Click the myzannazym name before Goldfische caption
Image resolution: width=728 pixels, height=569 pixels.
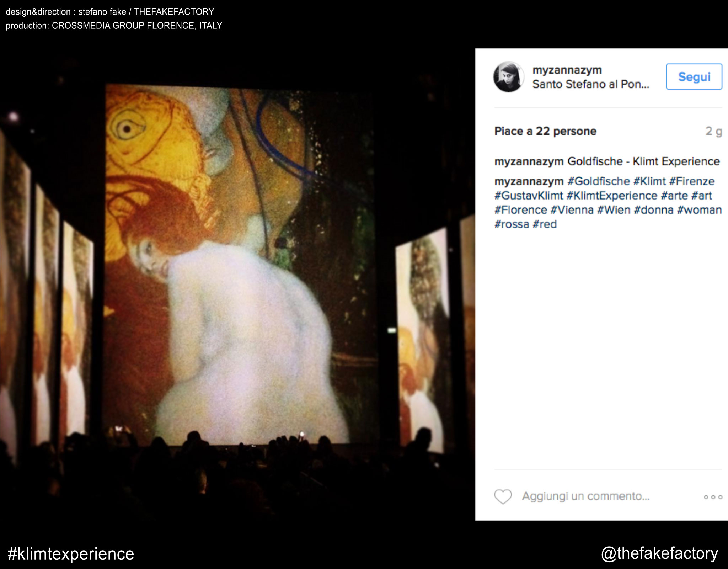pyautogui.click(x=529, y=161)
